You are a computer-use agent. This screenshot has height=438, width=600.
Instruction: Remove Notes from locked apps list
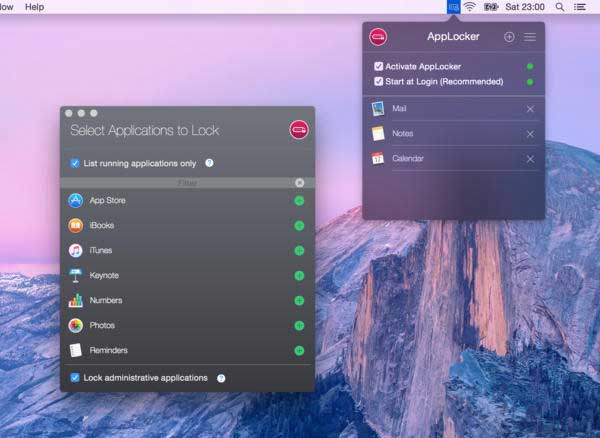click(530, 134)
